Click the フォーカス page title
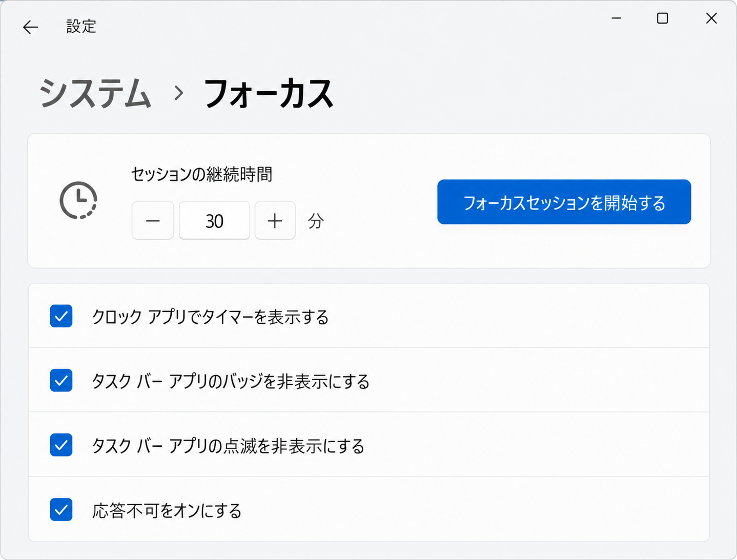 [269, 94]
